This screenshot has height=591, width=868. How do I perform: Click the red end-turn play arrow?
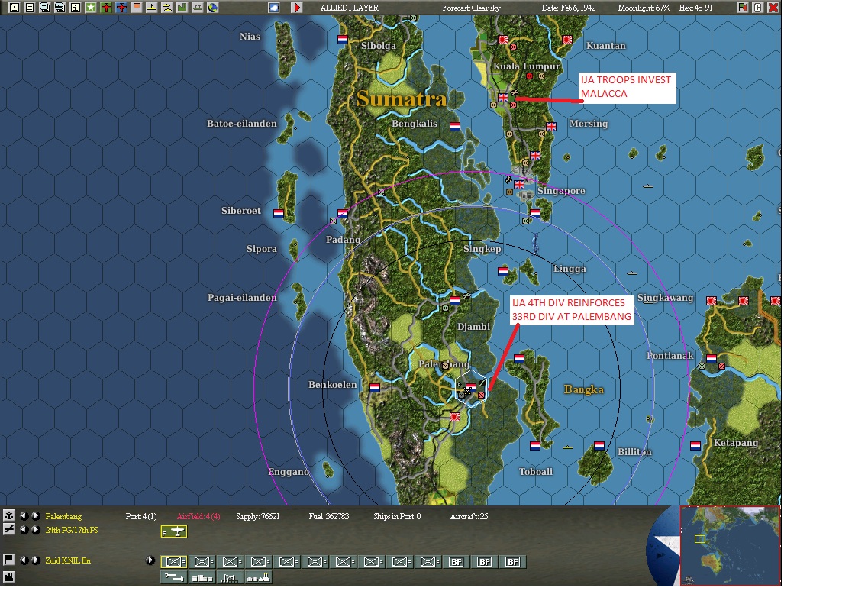click(297, 7)
